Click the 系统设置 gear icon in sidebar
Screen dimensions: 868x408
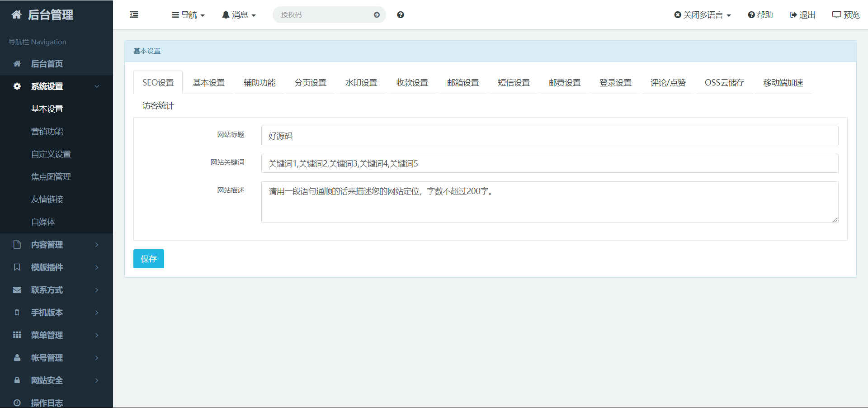[x=17, y=86]
